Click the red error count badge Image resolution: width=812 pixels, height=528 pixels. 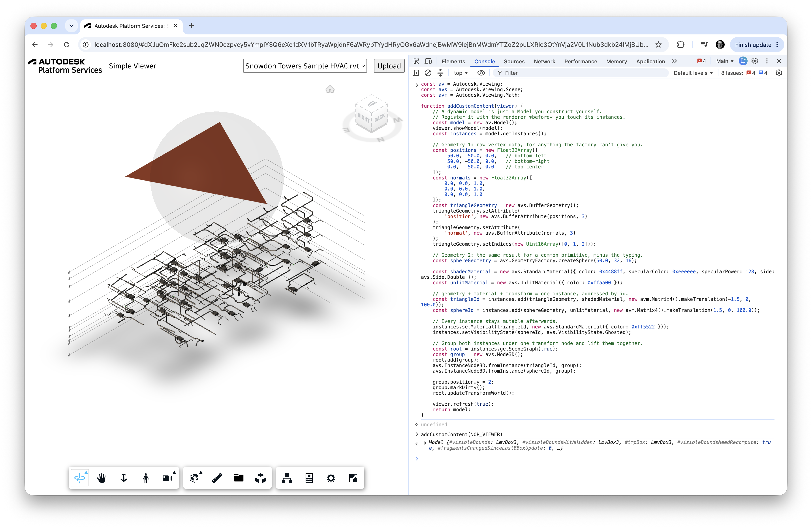point(702,61)
